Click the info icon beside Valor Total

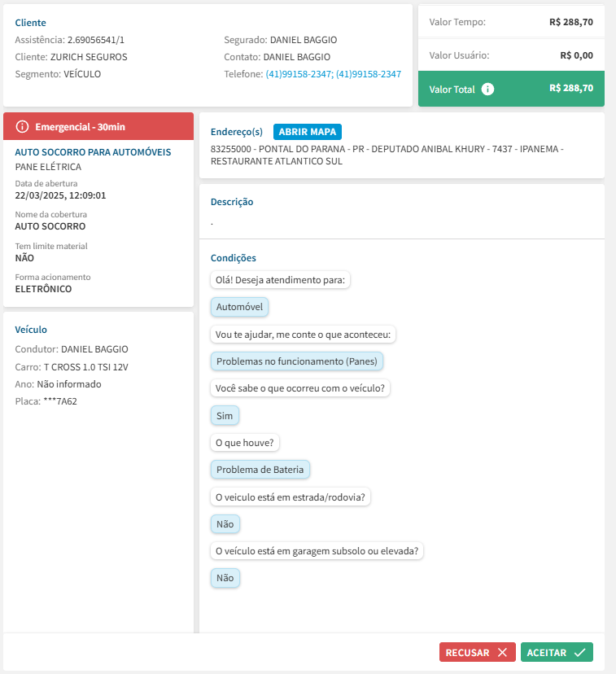click(487, 89)
